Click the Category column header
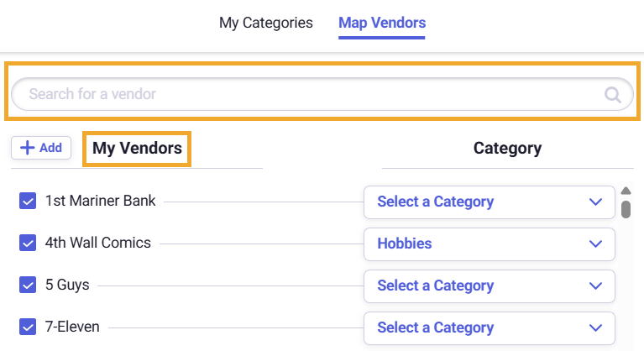The height and width of the screenshot is (351, 644). [x=507, y=149]
